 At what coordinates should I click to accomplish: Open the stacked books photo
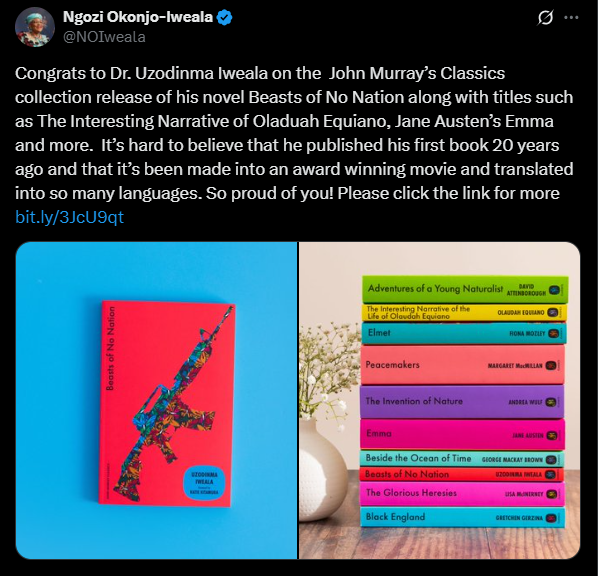point(439,401)
